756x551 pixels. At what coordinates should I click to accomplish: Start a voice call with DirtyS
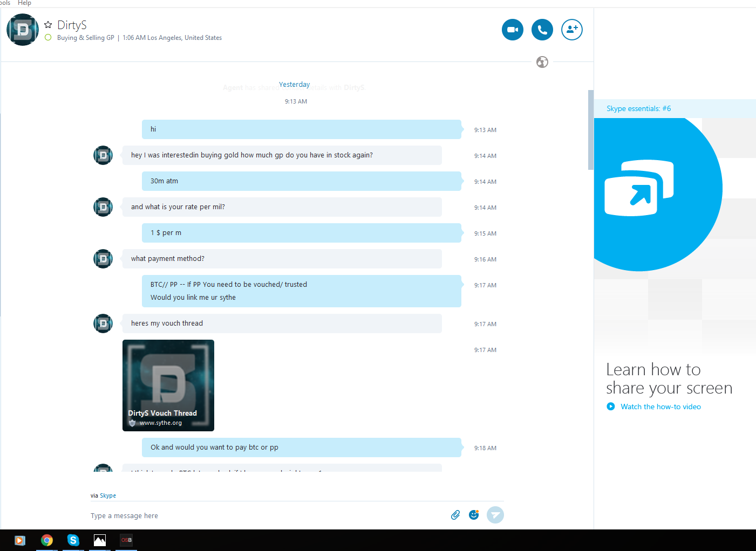tap(542, 30)
